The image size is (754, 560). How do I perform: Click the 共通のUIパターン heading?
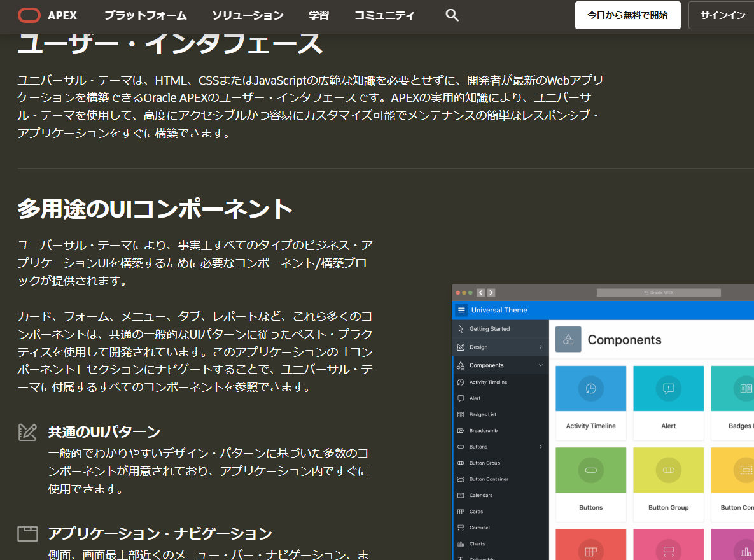tap(104, 432)
